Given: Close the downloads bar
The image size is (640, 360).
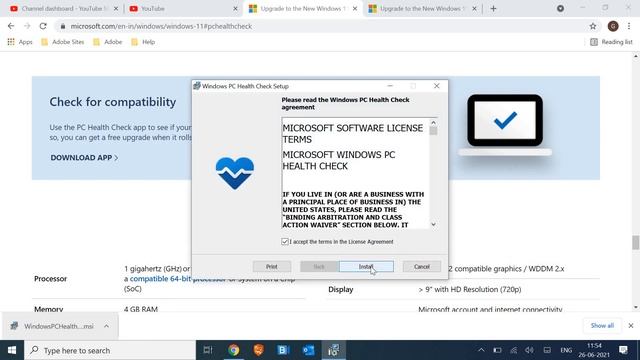Looking at the screenshot, I should [631, 326].
